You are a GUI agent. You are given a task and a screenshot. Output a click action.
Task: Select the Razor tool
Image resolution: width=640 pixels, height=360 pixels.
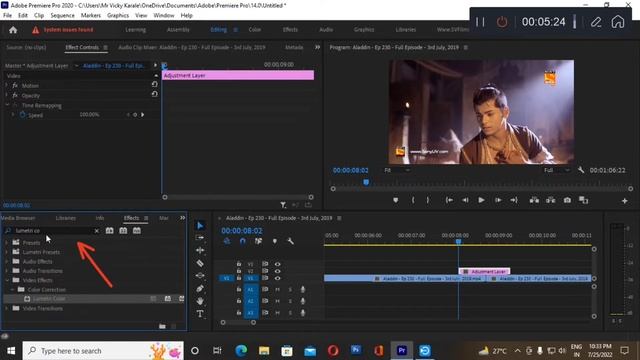click(x=200, y=263)
